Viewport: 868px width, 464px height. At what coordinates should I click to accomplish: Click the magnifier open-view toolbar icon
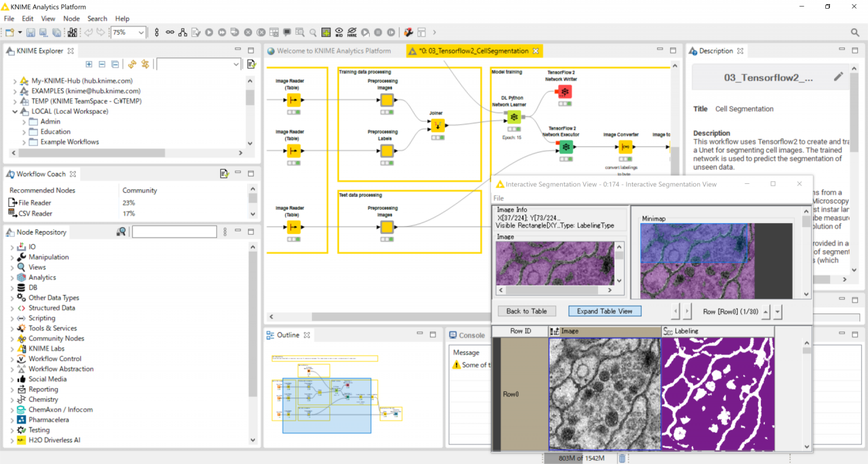click(313, 32)
